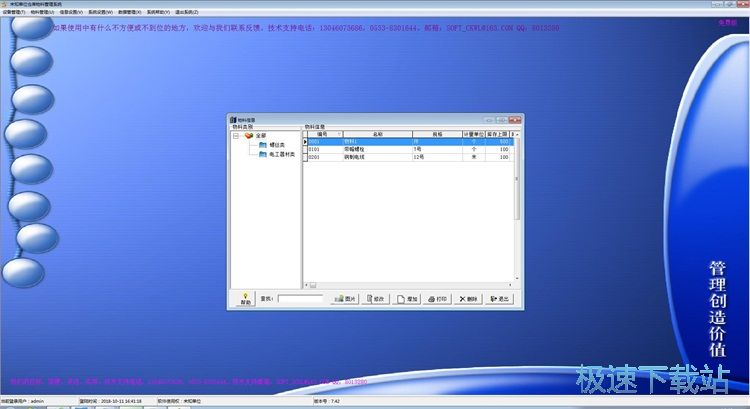Click the 名称 column header
The image size is (750, 409).
tap(377, 133)
